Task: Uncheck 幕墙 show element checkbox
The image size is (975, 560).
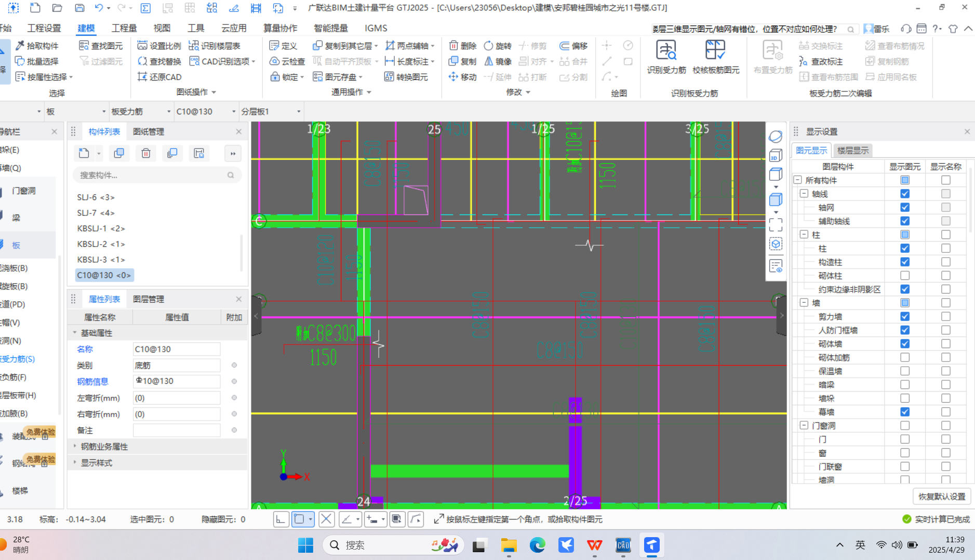Action: tap(905, 412)
